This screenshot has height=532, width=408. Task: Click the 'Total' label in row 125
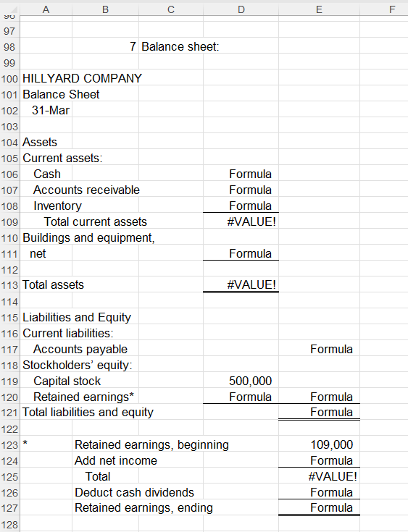98,477
